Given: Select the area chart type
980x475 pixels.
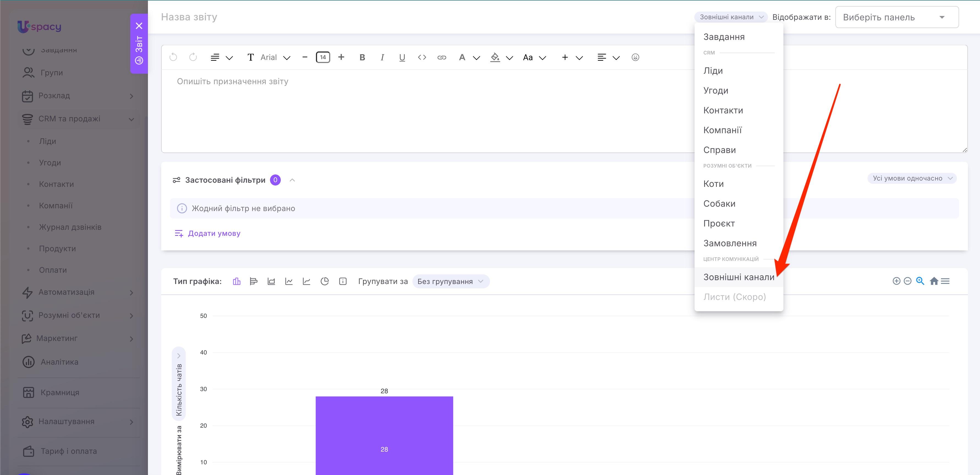Looking at the screenshot, I should point(271,281).
